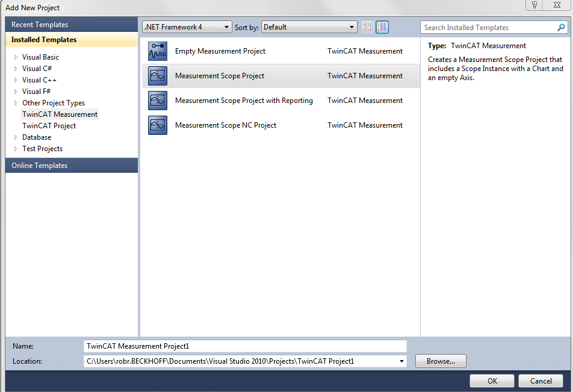The image size is (573, 392).
Task: Select Measurement Scope Project with Reporting name
Action: point(244,101)
